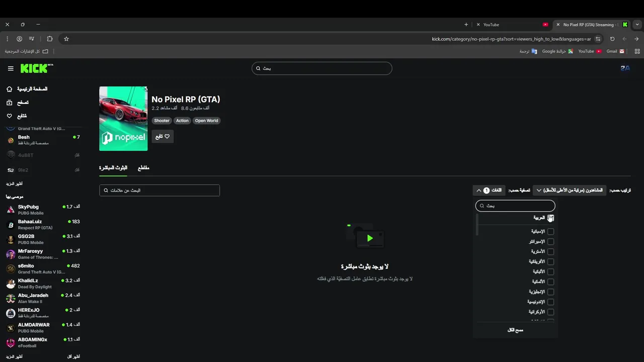The width and height of the screenshot is (644, 362).
Task: Open the Chrome tab search dropdown arrow
Action: tap(637, 24)
